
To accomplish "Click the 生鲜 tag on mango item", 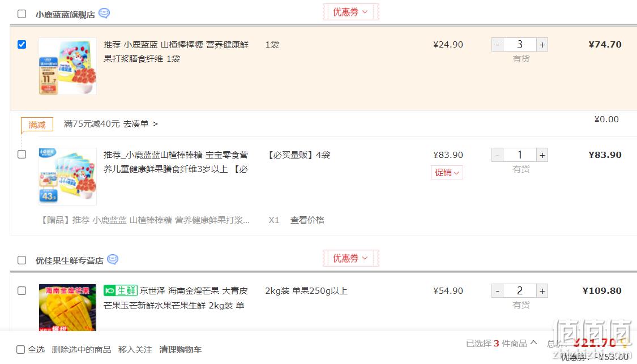I will pos(121,290).
